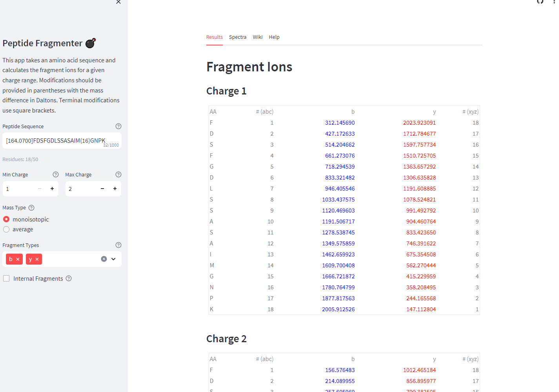Open help tooltip for Mass Type

[x=31, y=208]
